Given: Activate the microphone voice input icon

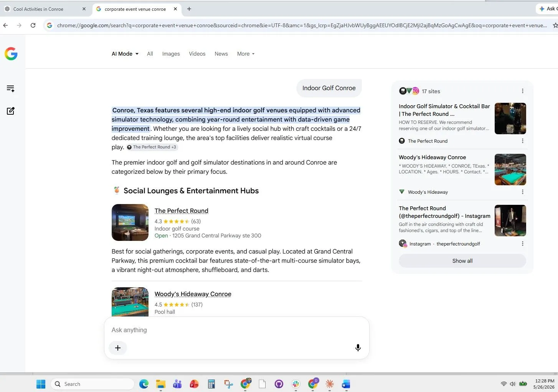Looking at the screenshot, I should (358, 348).
